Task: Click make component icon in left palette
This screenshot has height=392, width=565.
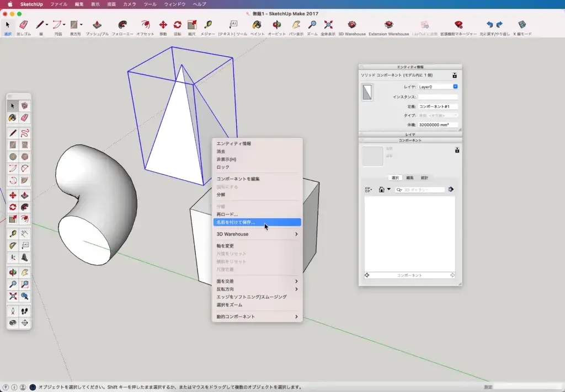Action: click(x=24, y=106)
